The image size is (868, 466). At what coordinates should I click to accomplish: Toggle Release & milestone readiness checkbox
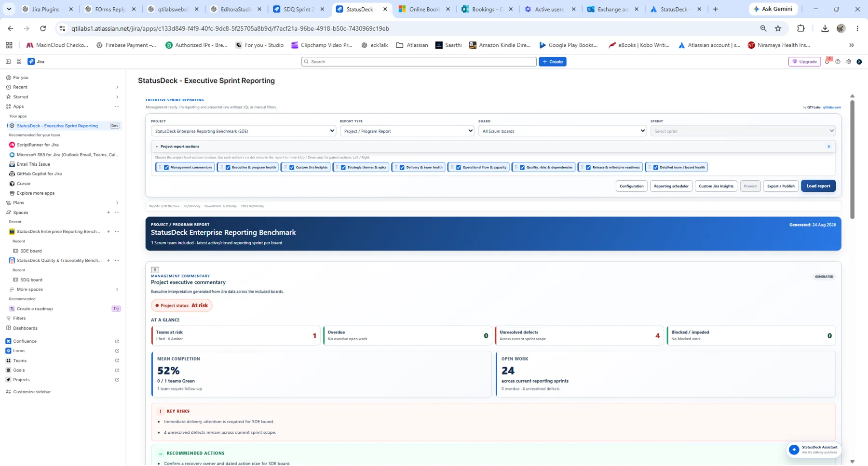588,167
